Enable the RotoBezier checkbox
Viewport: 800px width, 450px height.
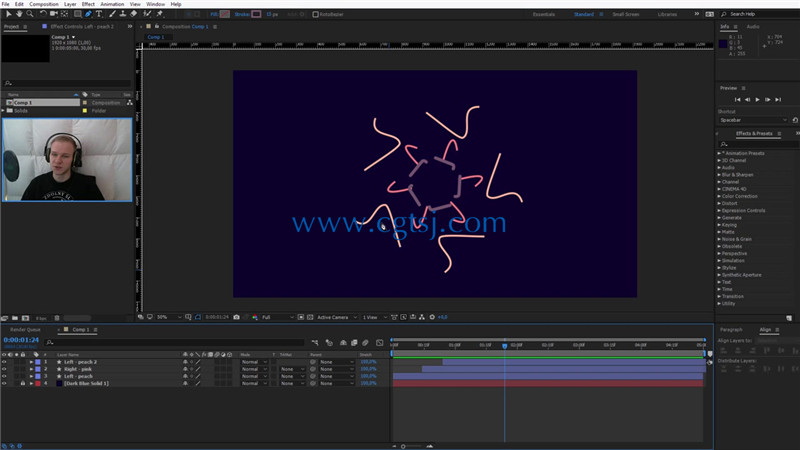[x=315, y=14]
